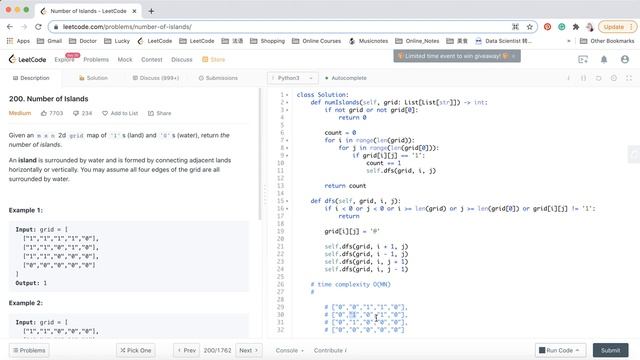Dislike the problem (234 thumbs down)
Viewport: 640px width, 360px height.
tap(82, 113)
